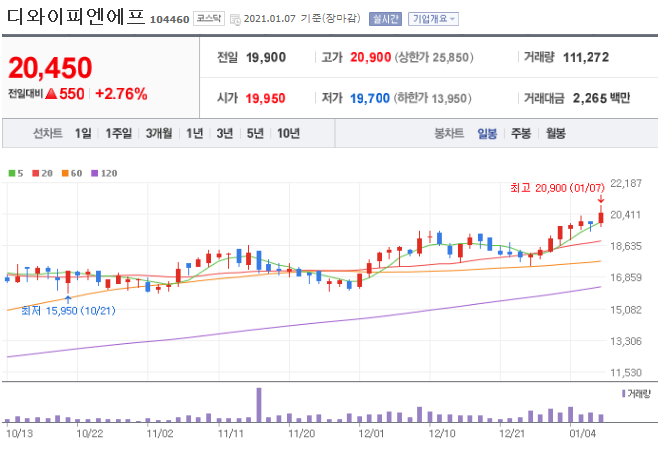Click the red 최고 high-price arrow marker
Screen dimensions: 658x451
601,201
